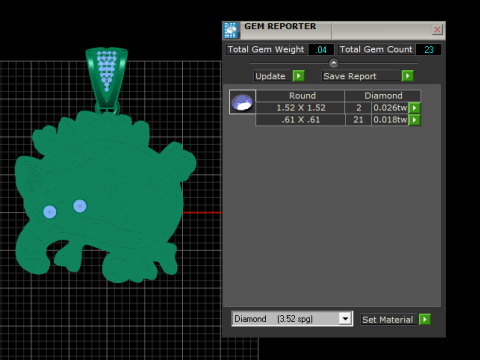Click quantity 21 cell
The height and width of the screenshot is (360, 480).
click(x=358, y=120)
